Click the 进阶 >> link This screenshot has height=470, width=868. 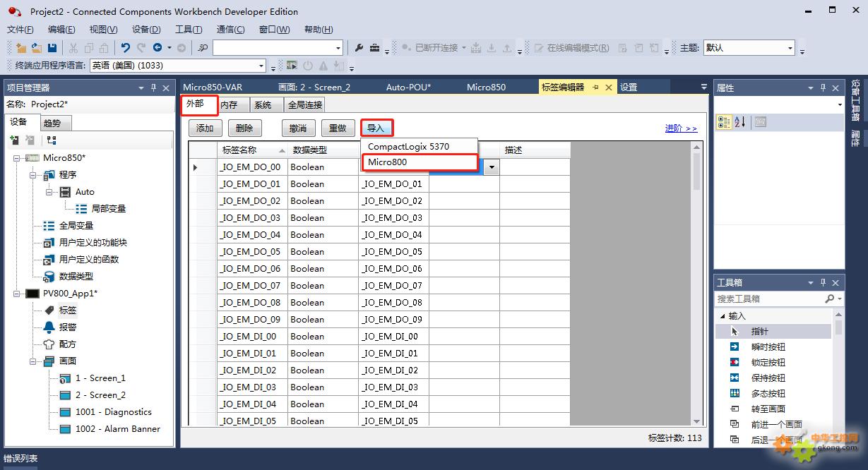(681, 128)
